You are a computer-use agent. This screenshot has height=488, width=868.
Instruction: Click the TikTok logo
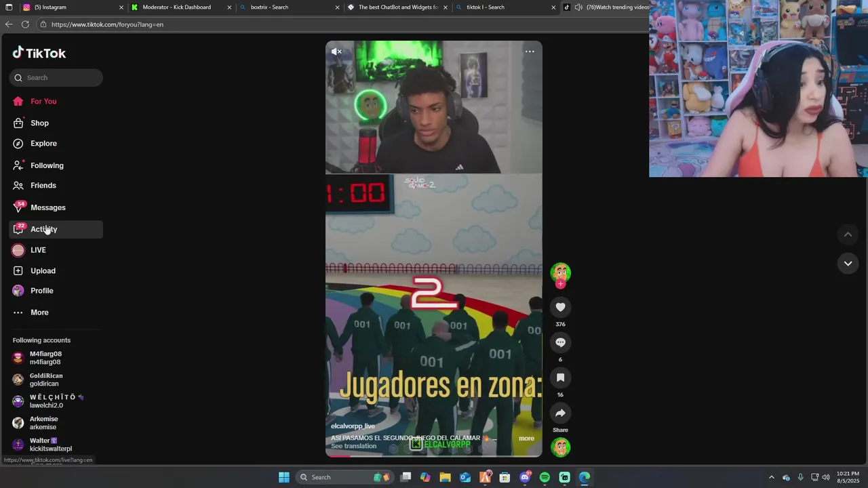[x=39, y=53]
